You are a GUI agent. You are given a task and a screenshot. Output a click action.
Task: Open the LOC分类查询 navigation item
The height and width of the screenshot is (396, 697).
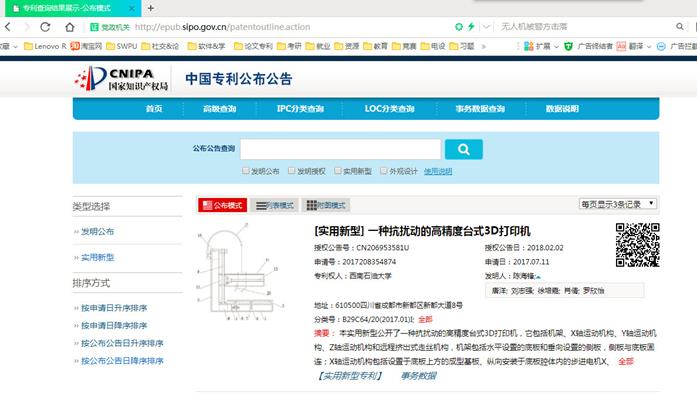point(389,108)
